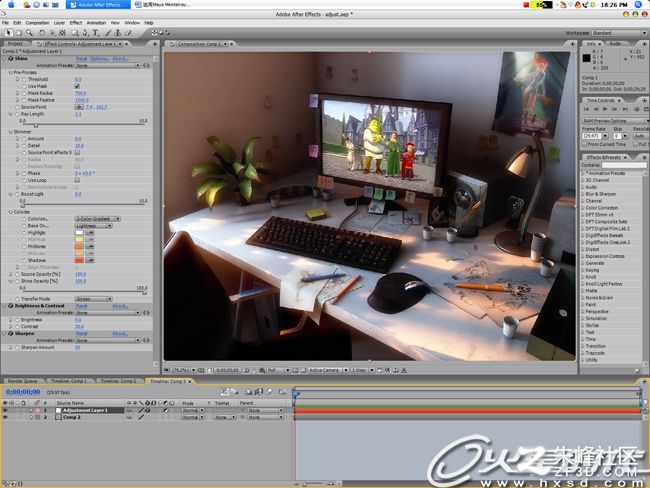Click the Comp 2 layer icon
Screen dimensions: 650x488
(58, 418)
